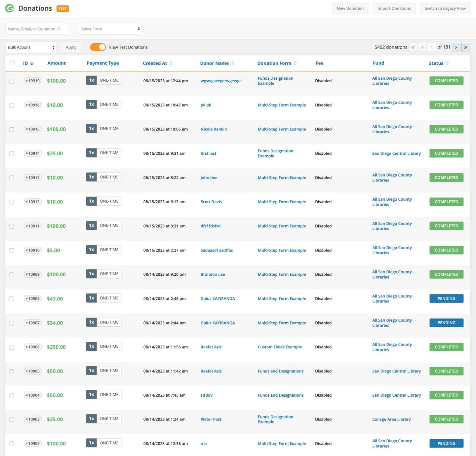
Task: Check the box for donation 10902
Action: click(x=11, y=444)
